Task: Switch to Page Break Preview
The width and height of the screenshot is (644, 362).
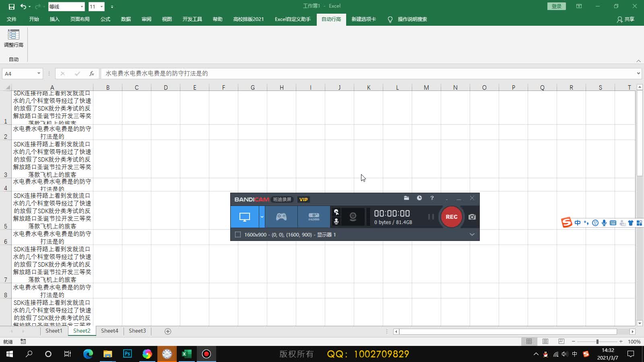Action: coord(561,341)
